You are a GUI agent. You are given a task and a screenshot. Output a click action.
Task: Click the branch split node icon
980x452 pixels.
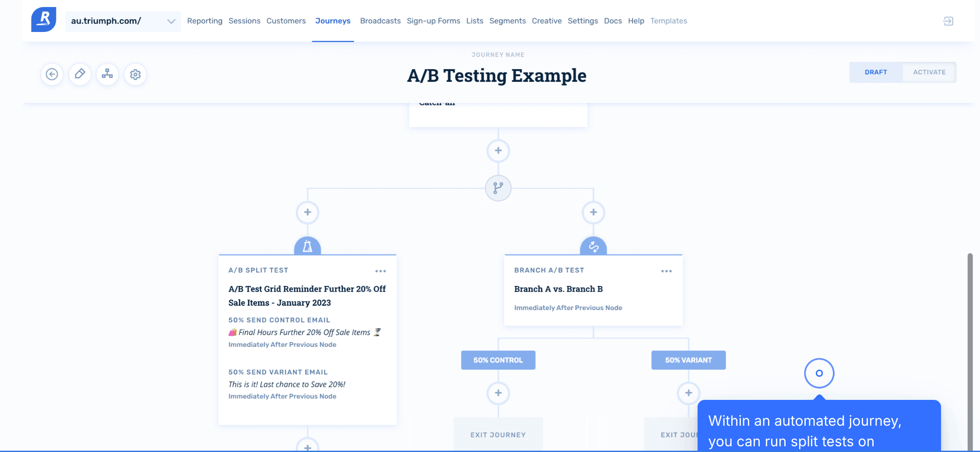pyautogui.click(x=498, y=188)
